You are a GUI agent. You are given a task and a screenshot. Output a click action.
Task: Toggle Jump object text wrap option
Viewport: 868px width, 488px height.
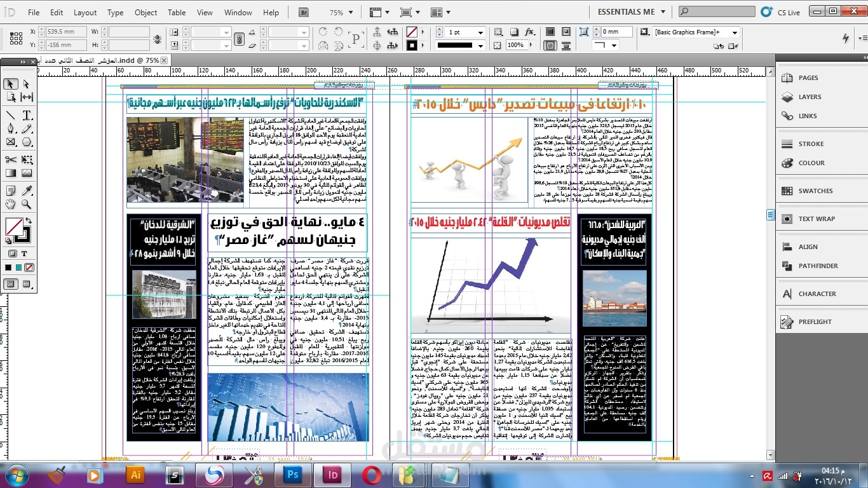coord(566,46)
